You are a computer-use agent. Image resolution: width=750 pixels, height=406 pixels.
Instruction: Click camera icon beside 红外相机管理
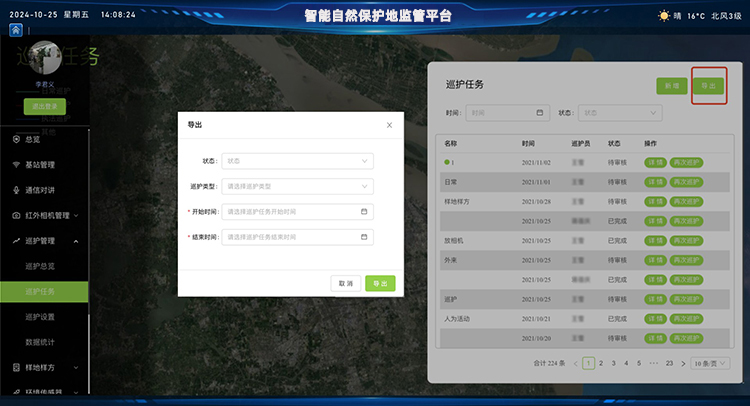[16, 215]
